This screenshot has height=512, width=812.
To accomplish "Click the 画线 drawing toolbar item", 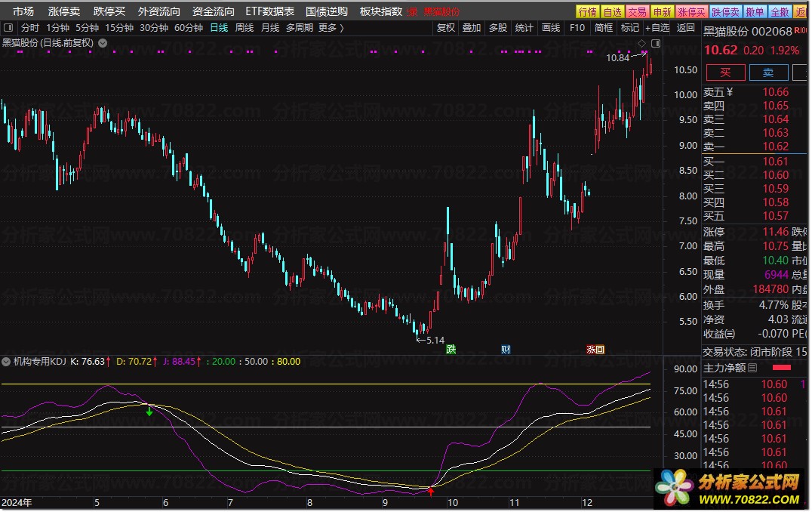I will pyautogui.click(x=550, y=27).
